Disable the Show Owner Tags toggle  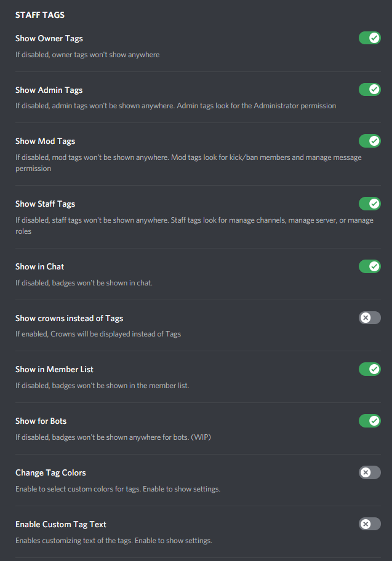click(x=369, y=38)
